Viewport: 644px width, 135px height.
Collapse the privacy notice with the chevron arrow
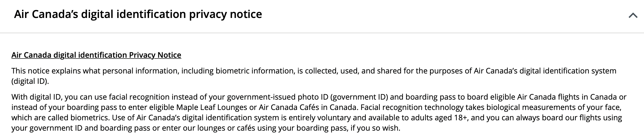[633, 16]
